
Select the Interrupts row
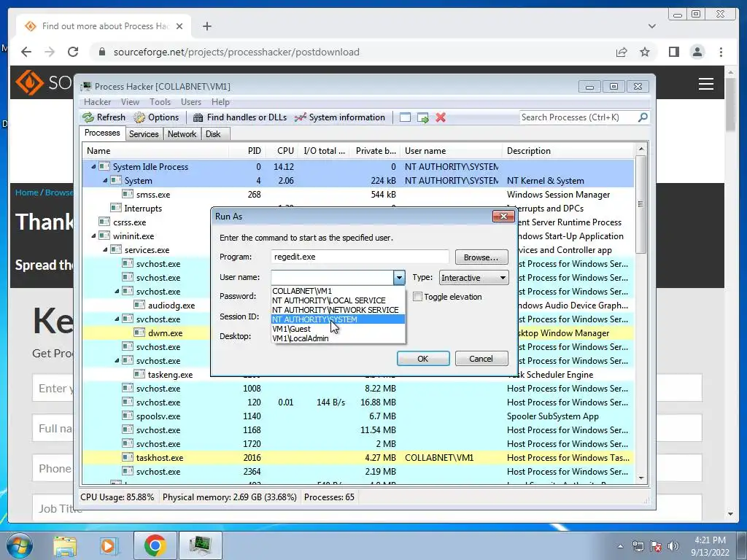[x=146, y=208]
